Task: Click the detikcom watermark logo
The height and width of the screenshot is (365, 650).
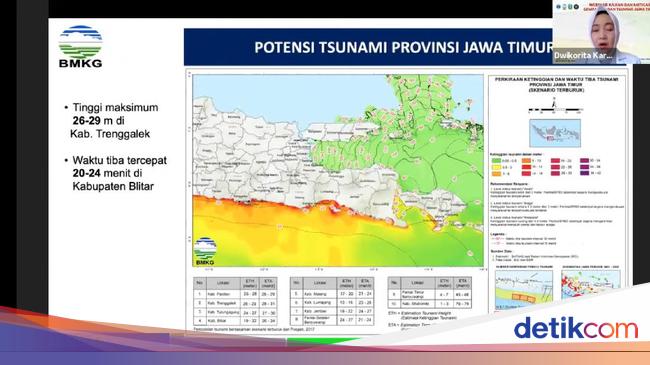Action: click(x=576, y=328)
